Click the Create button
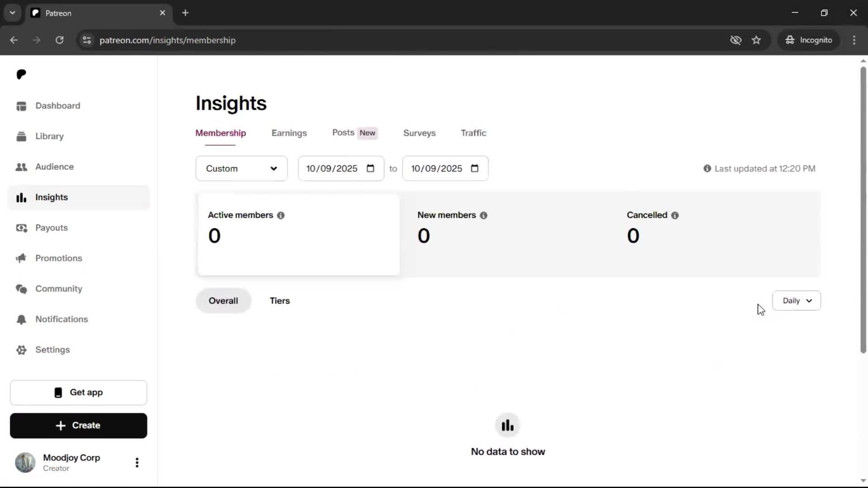The image size is (868, 488). tap(79, 426)
